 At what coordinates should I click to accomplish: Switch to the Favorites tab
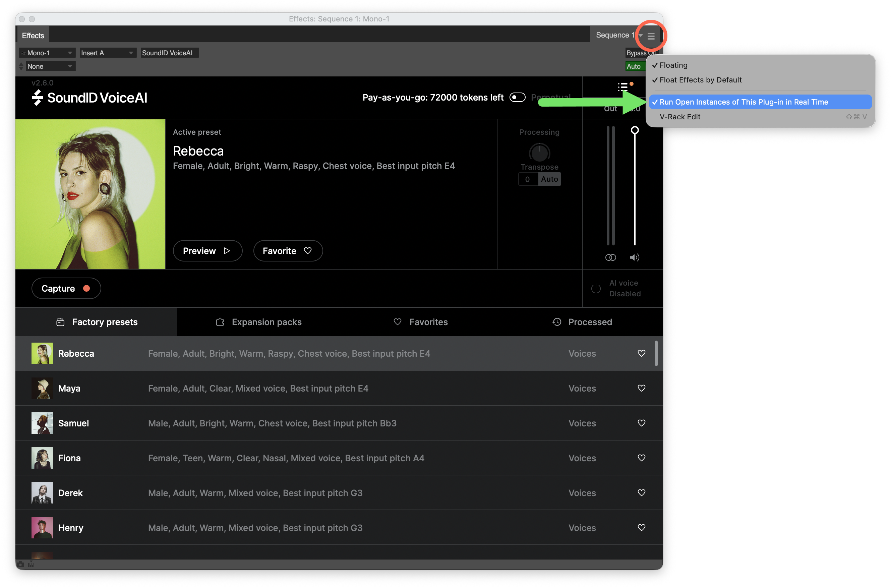click(x=420, y=322)
